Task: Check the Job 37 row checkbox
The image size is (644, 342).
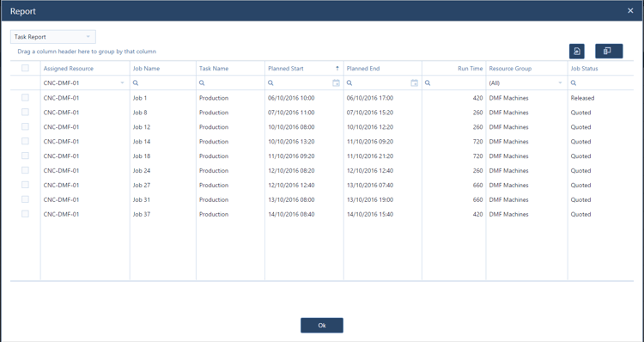Action: [x=25, y=214]
